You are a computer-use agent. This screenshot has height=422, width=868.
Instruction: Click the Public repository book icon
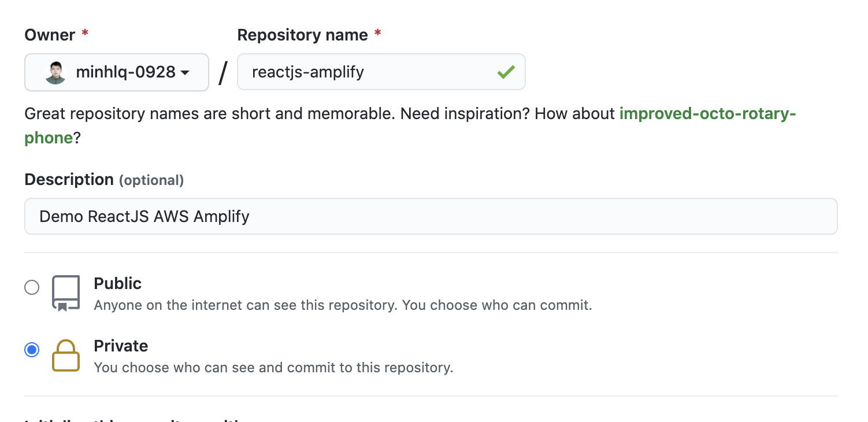(65, 292)
